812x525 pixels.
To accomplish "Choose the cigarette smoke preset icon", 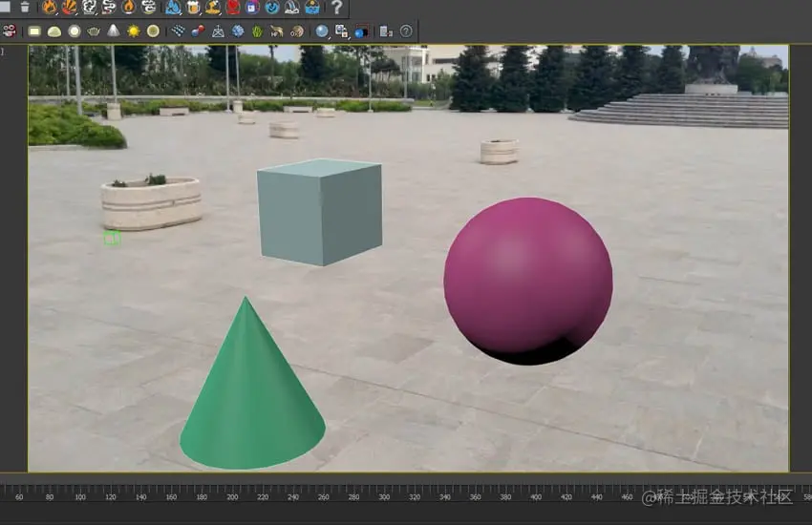I will [109, 7].
